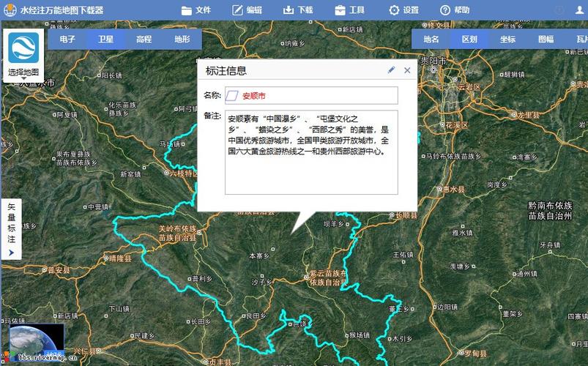
Task: Click the 晴隆县 map label
Action: pyautogui.click(x=120, y=258)
